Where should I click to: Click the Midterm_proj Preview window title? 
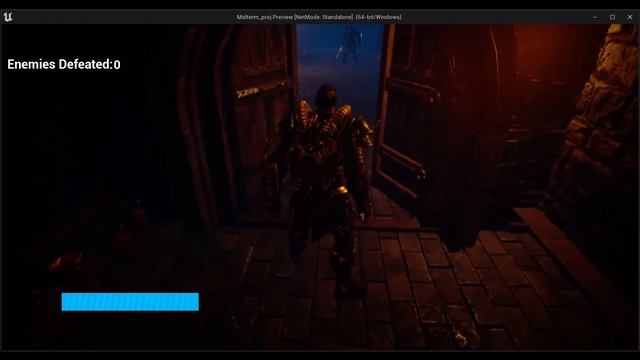click(319, 17)
